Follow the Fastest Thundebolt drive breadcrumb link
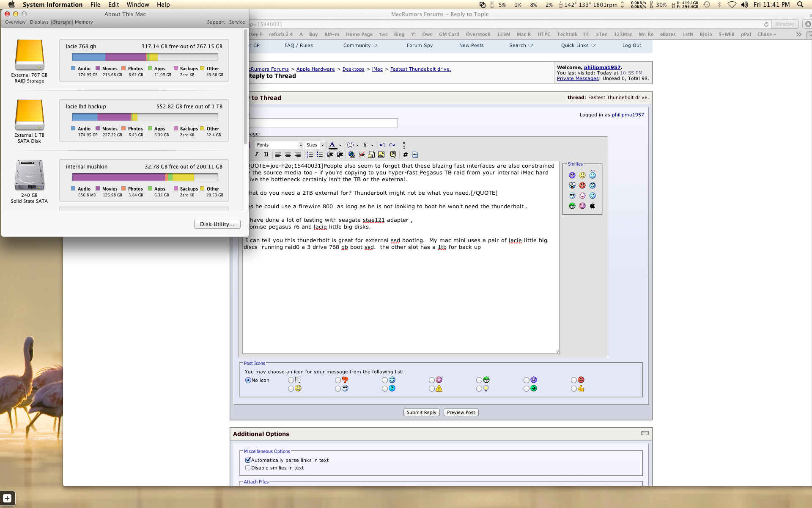The image size is (812, 508). point(420,69)
